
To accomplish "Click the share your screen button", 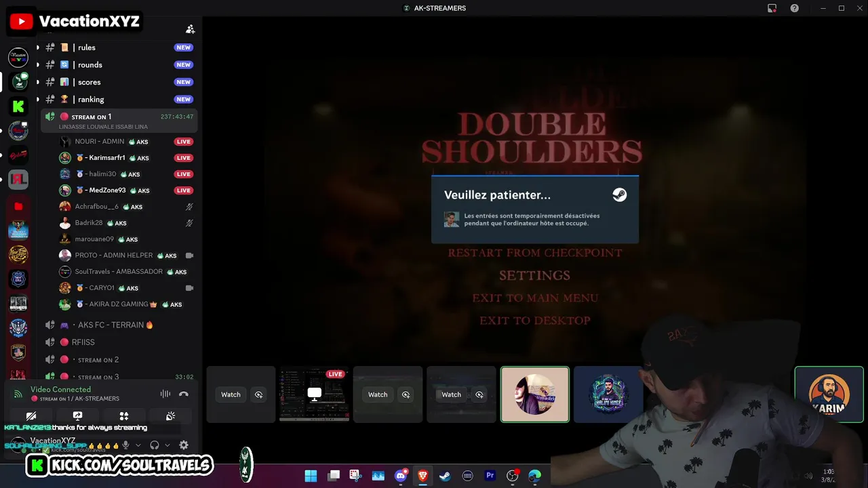I will [x=77, y=416].
